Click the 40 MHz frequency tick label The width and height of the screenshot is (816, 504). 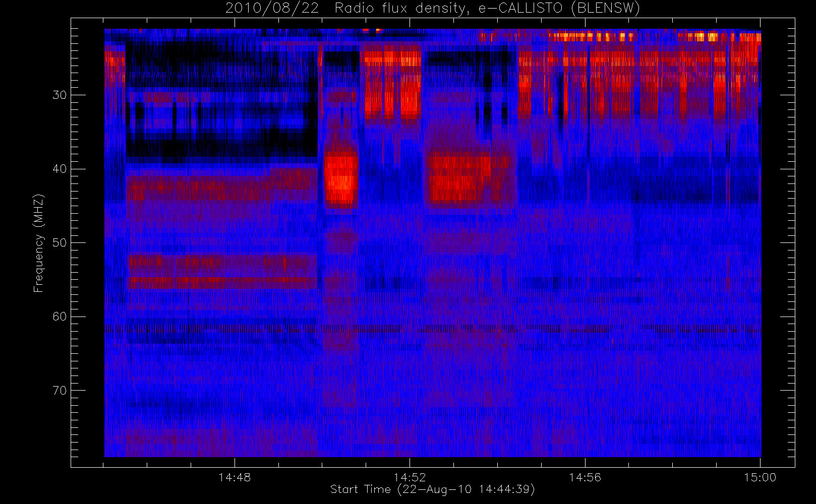click(x=60, y=169)
